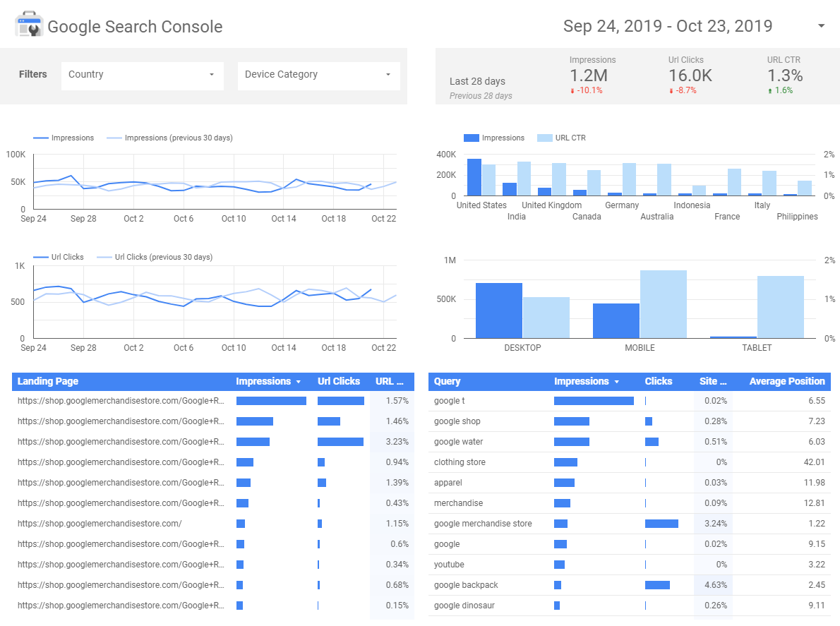Screen dimensions: 840x626
Task: Click the Url Clicks 16.0K scorecard
Action: coord(690,75)
